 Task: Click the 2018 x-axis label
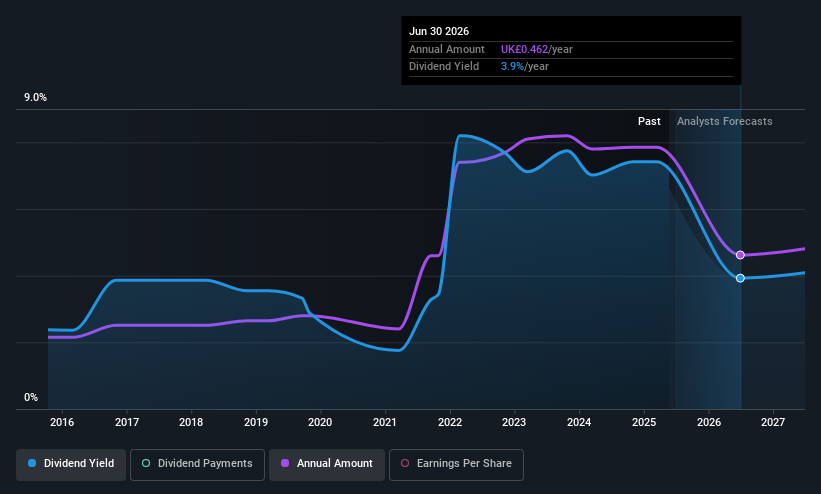pos(191,422)
